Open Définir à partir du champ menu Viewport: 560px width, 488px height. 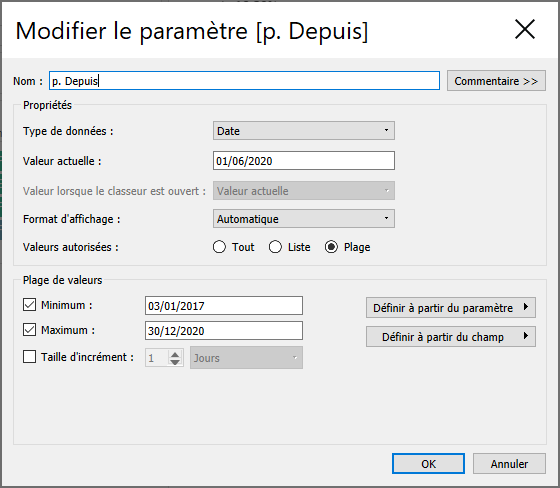(451, 337)
